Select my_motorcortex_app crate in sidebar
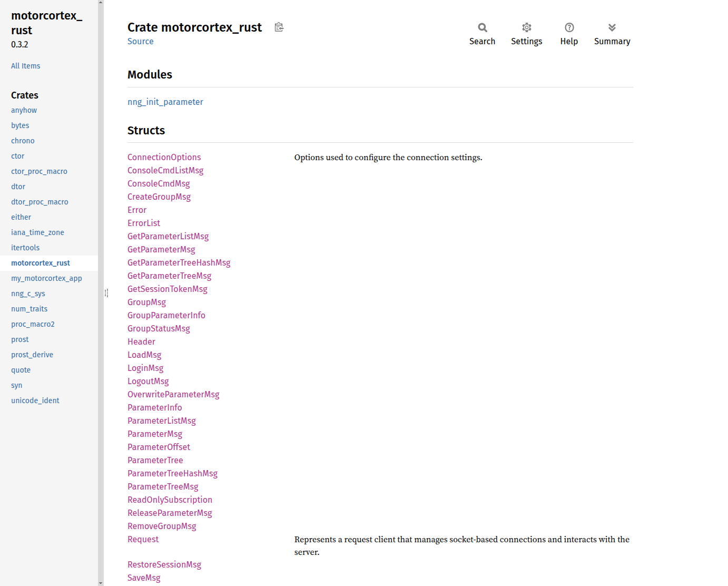This screenshot has height=586, width=728. 46,279
